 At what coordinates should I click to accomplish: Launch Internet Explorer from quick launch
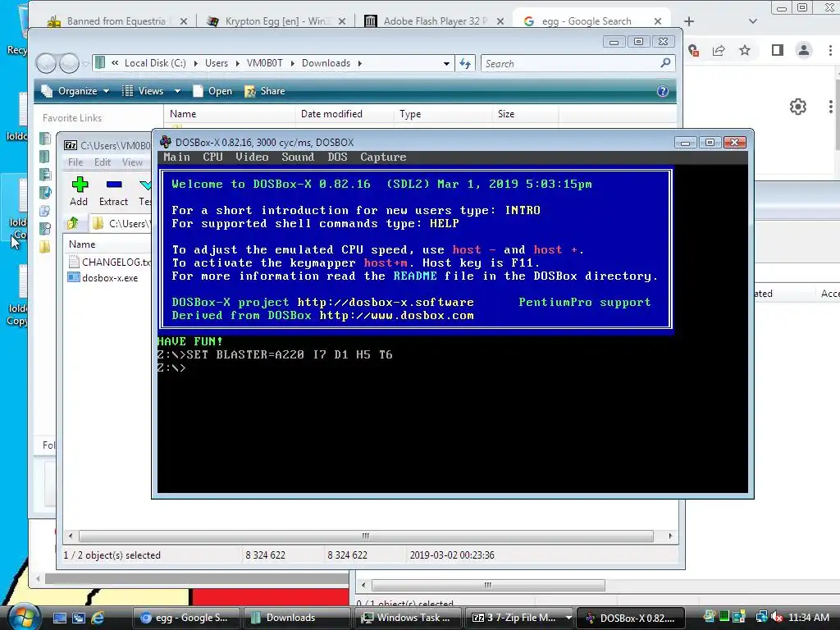[x=98, y=618]
